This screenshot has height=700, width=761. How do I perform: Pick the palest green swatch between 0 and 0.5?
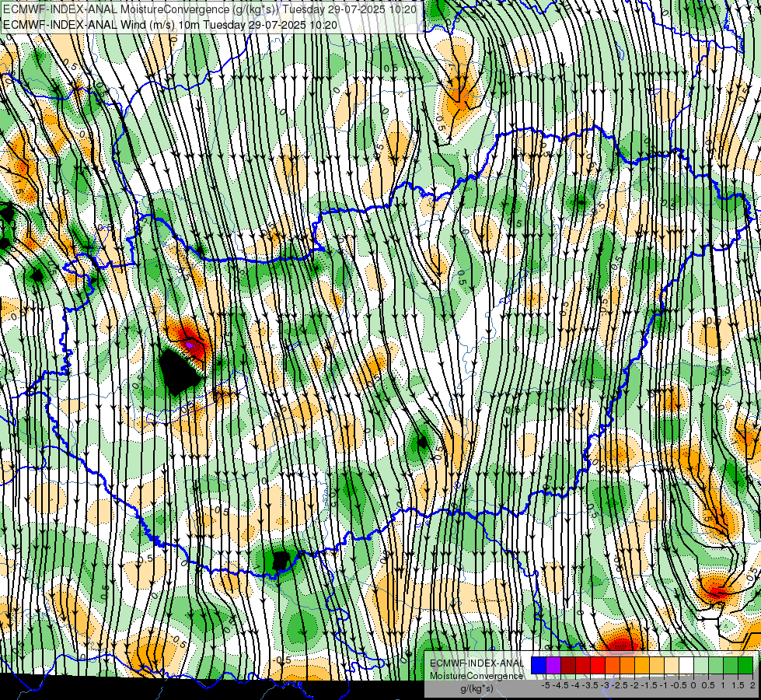tap(701, 666)
